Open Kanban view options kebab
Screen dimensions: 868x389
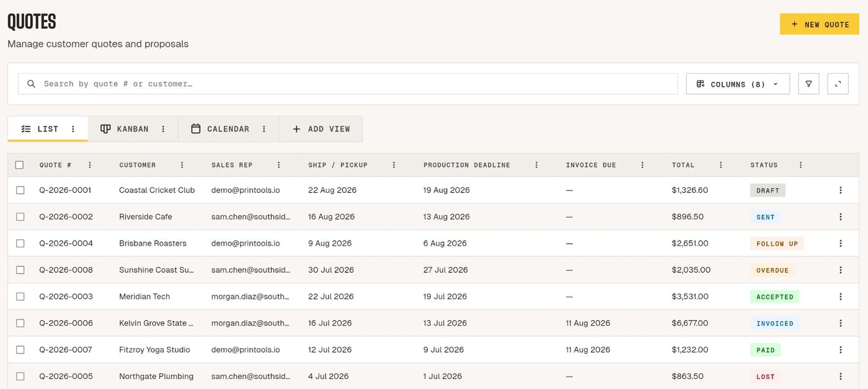(x=163, y=129)
